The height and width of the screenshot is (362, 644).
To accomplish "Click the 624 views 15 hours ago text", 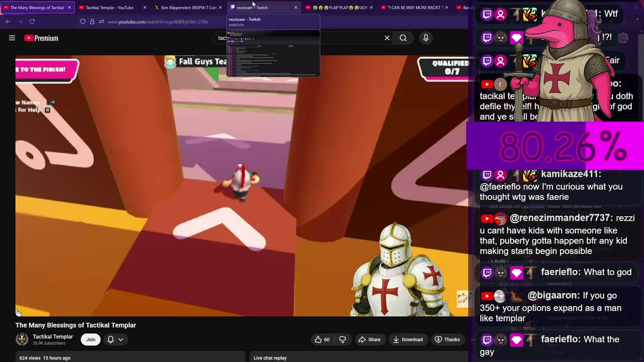I will tap(45, 358).
